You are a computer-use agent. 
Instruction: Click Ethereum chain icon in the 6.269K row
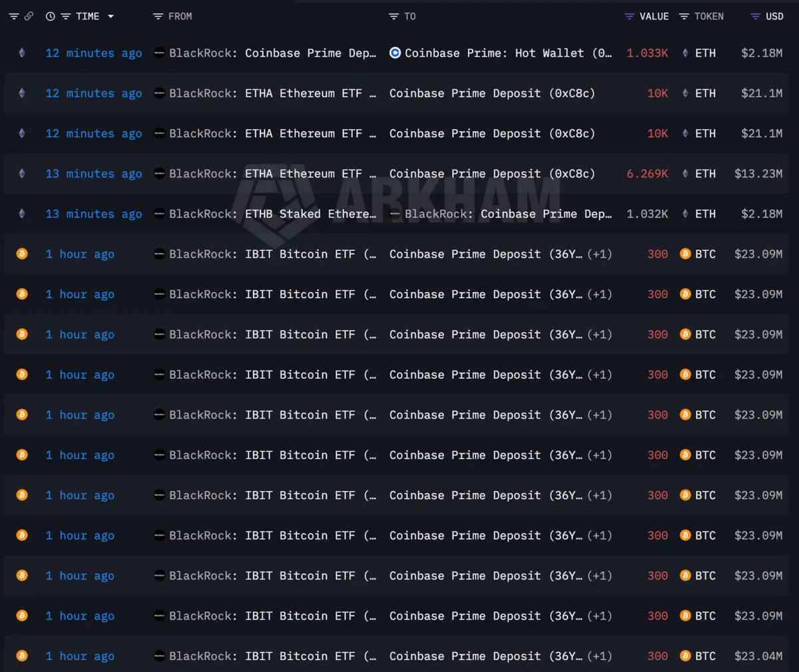click(x=22, y=174)
